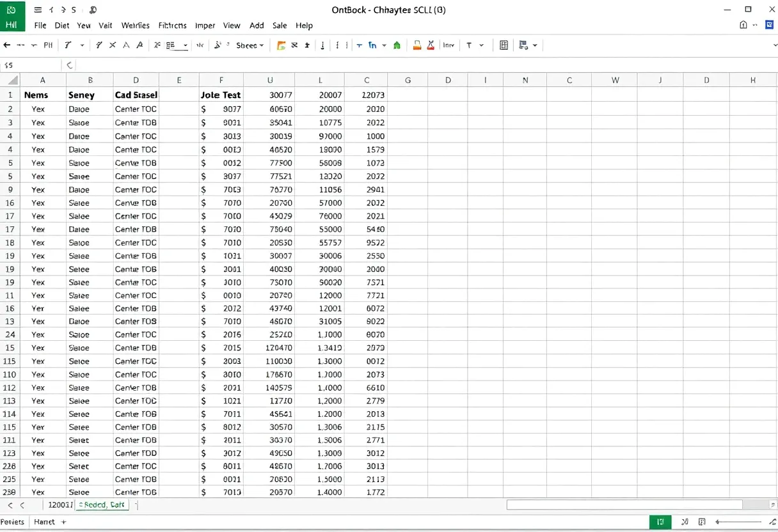Toggle the text format (T) tool

pyautogui.click(x=468, y=45)
